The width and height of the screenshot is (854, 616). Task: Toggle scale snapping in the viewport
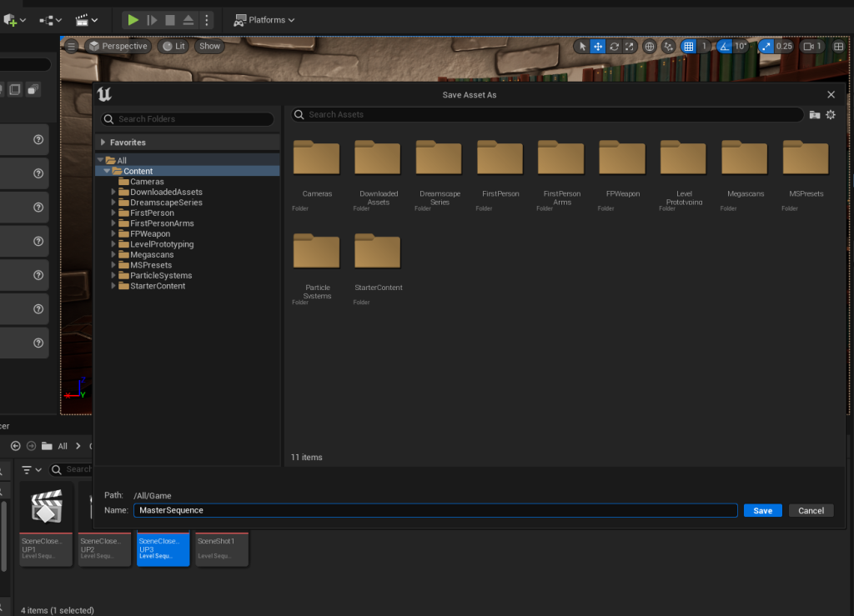[766, 47]
